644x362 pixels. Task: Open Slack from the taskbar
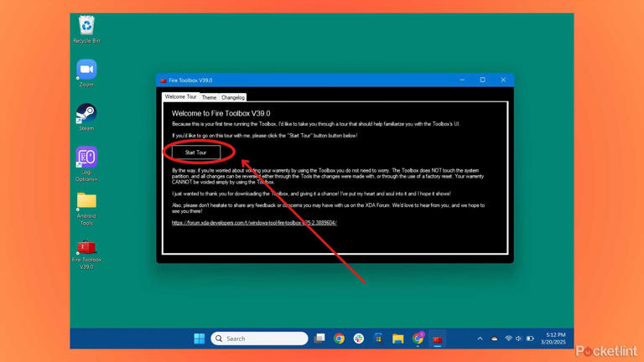click(x=359, y=339)
